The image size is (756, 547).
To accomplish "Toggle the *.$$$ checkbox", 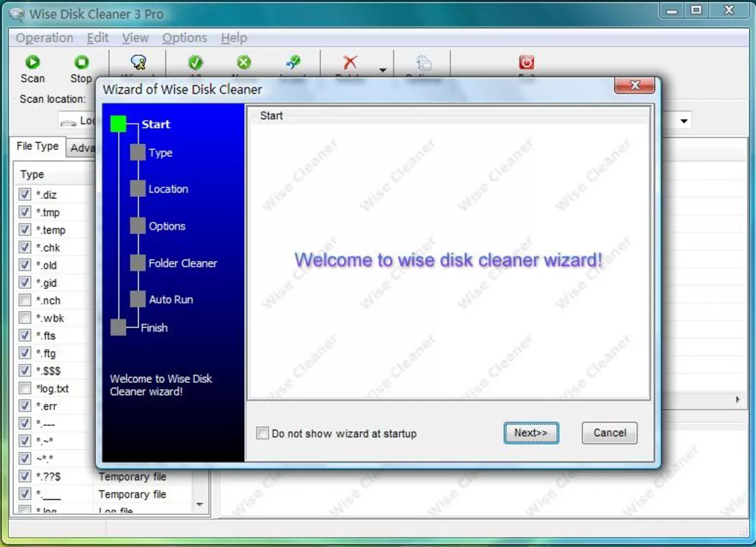I will (25, 371).
